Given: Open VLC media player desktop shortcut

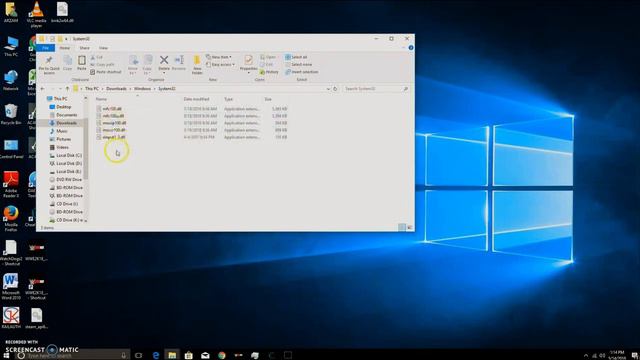Looking at the screenshot, I should click(x=36, y=14).
